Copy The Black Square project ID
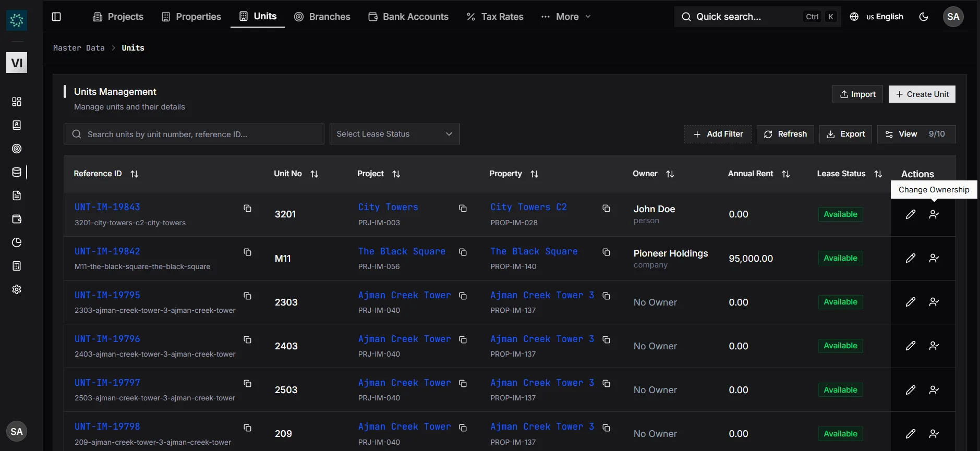980x451 pixels. (462, 252)
